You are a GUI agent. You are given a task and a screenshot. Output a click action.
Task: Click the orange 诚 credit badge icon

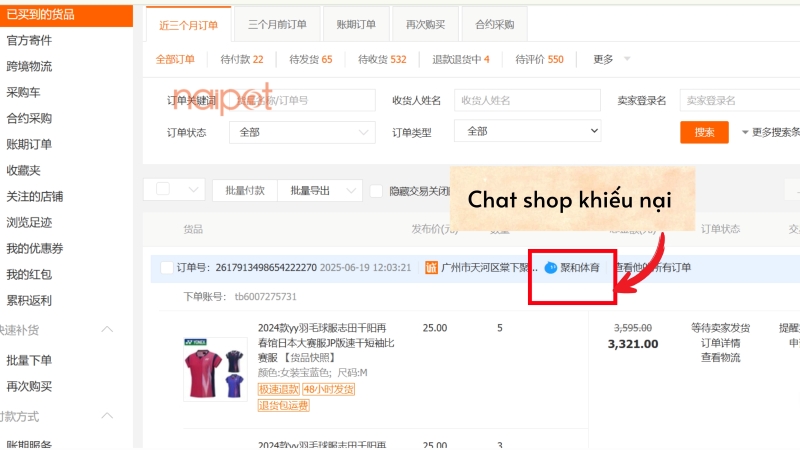[431, 267]
